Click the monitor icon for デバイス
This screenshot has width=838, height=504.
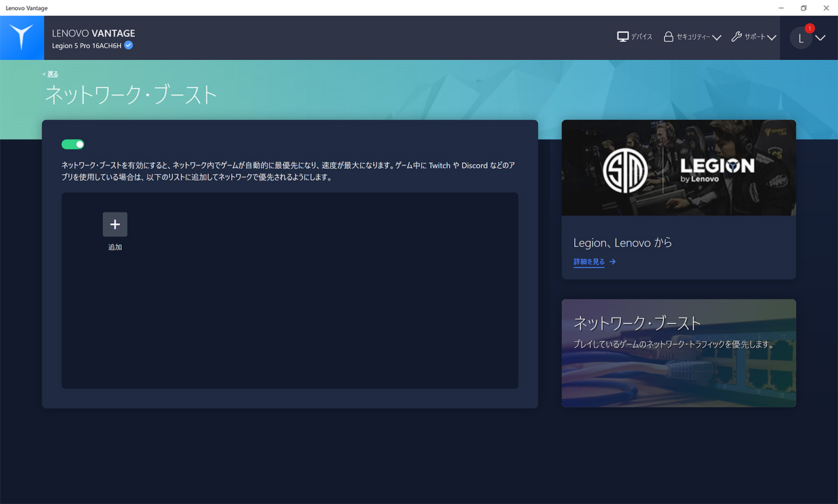623,37
